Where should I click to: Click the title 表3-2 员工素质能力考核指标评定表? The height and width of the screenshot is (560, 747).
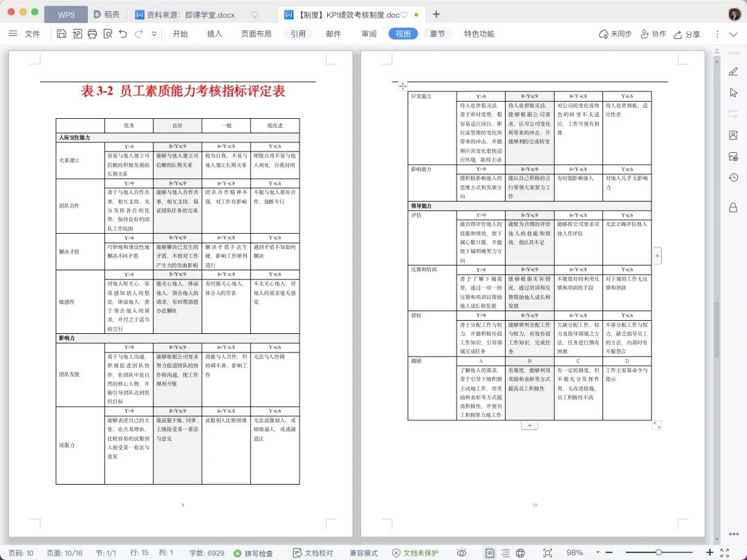pyautogui.click(x=183, y=91)
